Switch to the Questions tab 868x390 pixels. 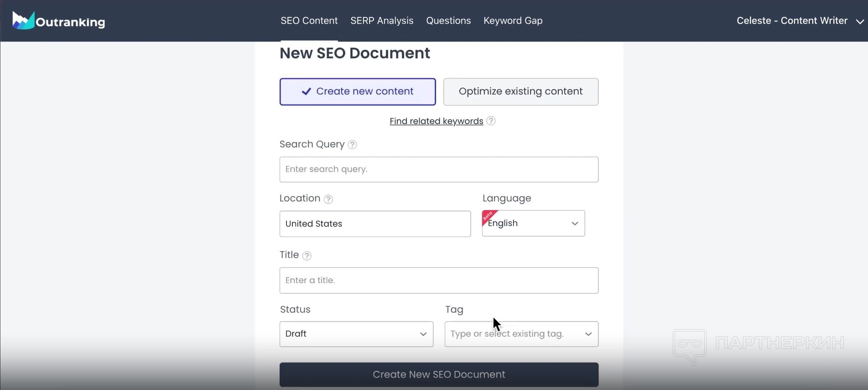[448, 21]
